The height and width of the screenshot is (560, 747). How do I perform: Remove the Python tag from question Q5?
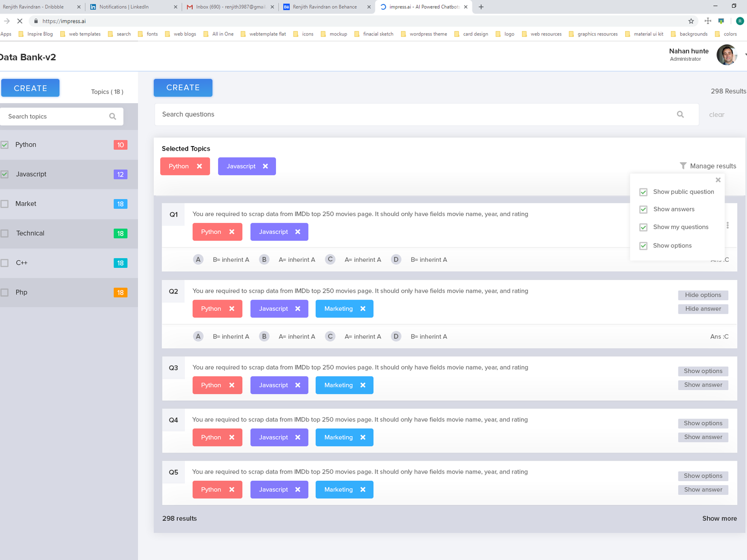(x=232, y=490)
